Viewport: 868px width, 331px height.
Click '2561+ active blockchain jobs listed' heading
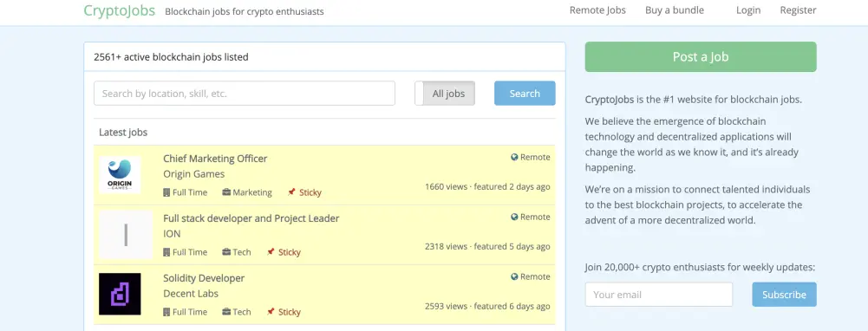pyautogui.click(x=171, y=57)
